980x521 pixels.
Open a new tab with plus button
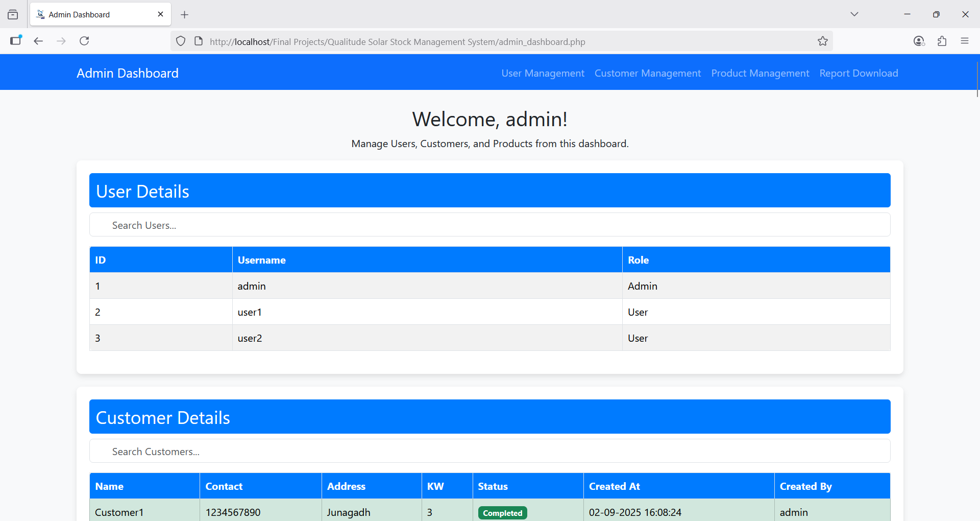pos(185,15)
